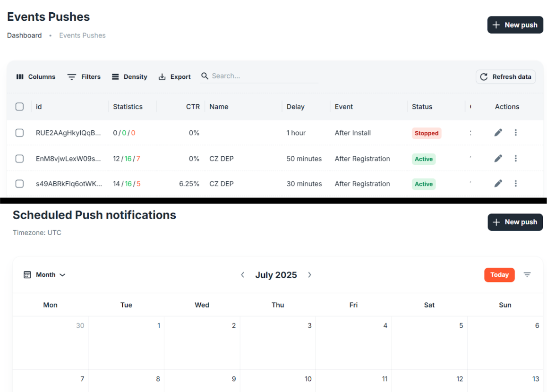Open the Dashboard breadcrumb link
The image size is (547, 392).
click(x=25, y=35)
